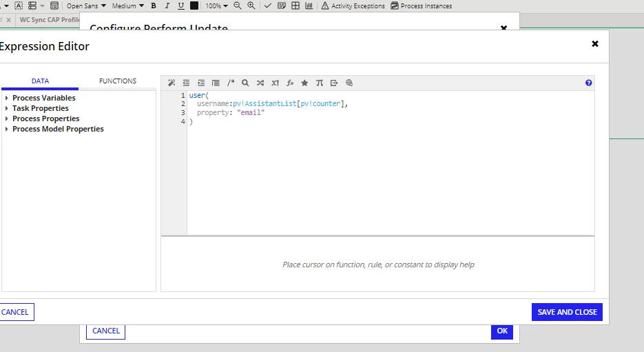Image resolution: width=644 pixels, height=352 pixels.
Task: Close the Configure Perform Update dialog
Action: [x=503, y=28]
